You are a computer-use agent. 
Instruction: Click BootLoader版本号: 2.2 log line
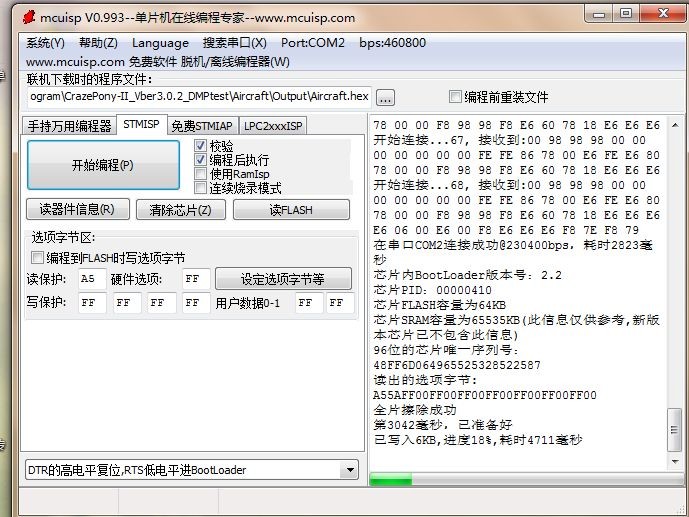click(x=468, y=275)
